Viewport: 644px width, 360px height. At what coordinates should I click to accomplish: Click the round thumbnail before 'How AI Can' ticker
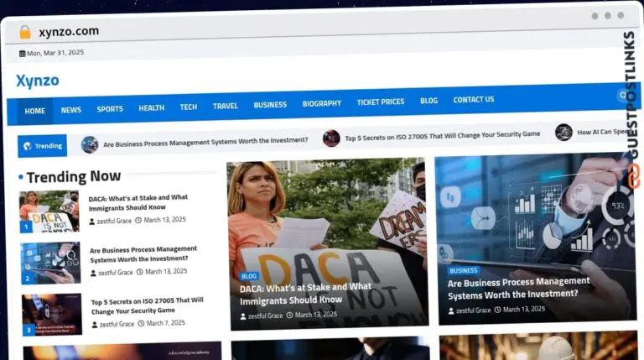[563, 133]
